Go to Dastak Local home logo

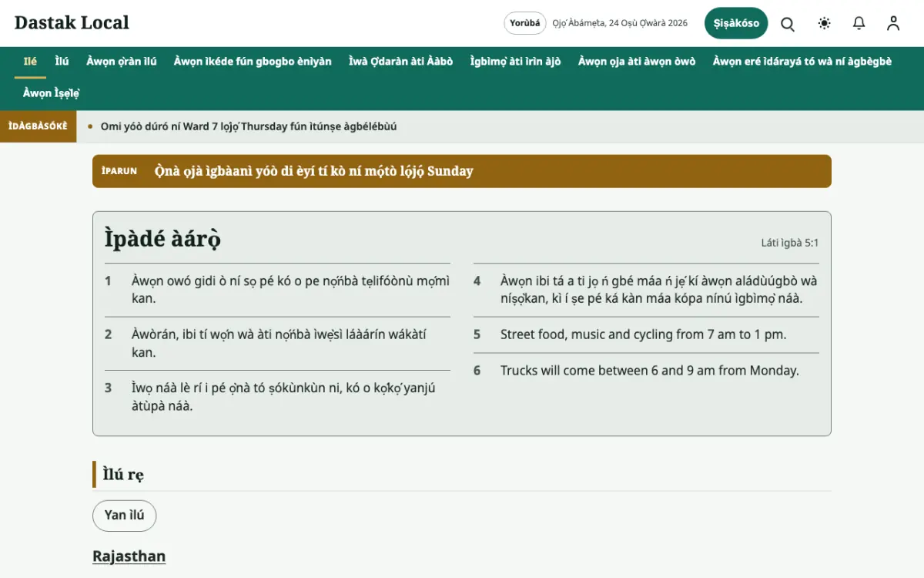click(x=72, y=23)
